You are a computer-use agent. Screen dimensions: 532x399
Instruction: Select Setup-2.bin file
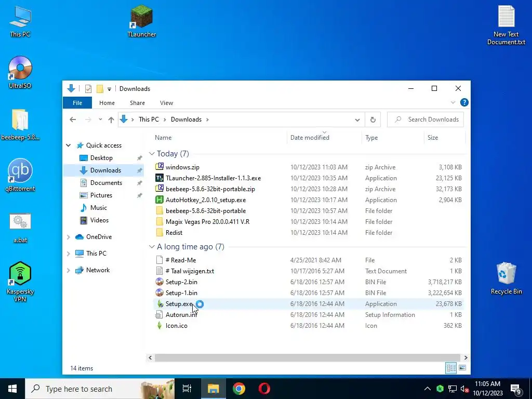181,282
